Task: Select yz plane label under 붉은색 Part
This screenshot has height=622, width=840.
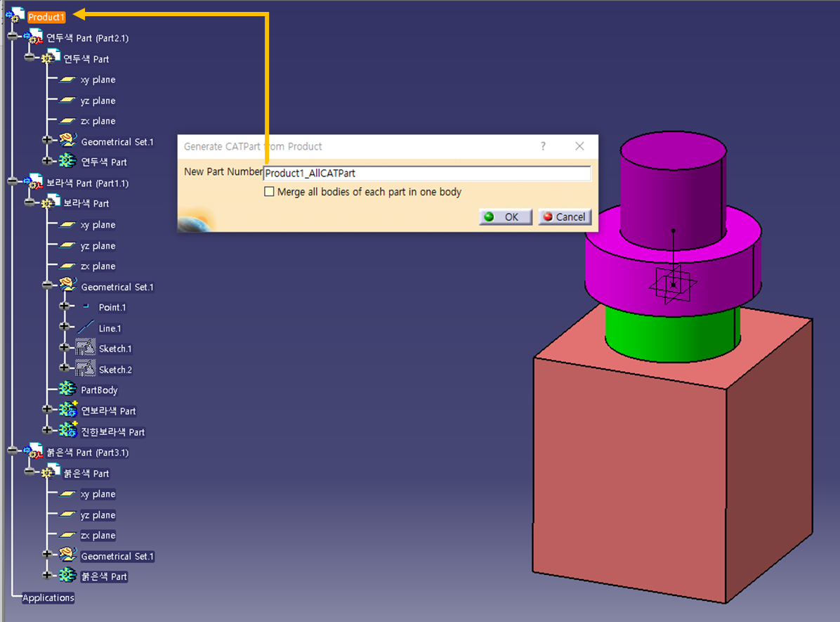Action: (x=98, y=515)
